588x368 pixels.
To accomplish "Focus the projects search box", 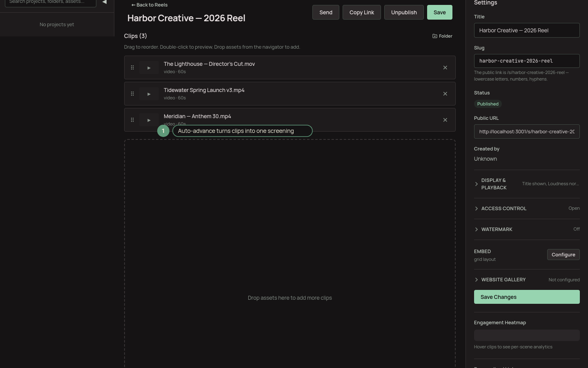I will coord(51,2).
